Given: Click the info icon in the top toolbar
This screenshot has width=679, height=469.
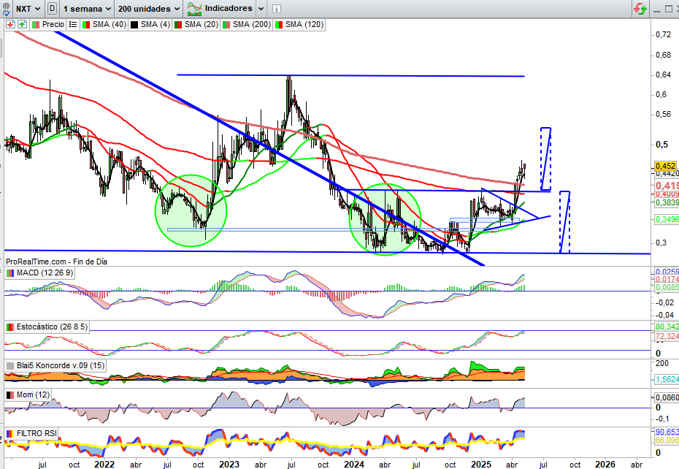Looking at the screenshot, I should (x=276, y=9).
